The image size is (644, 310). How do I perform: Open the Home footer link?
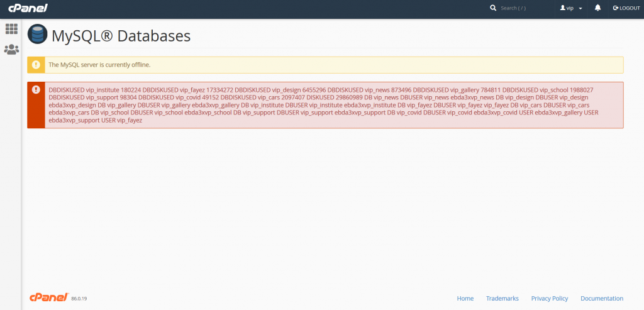click(465, 299)
